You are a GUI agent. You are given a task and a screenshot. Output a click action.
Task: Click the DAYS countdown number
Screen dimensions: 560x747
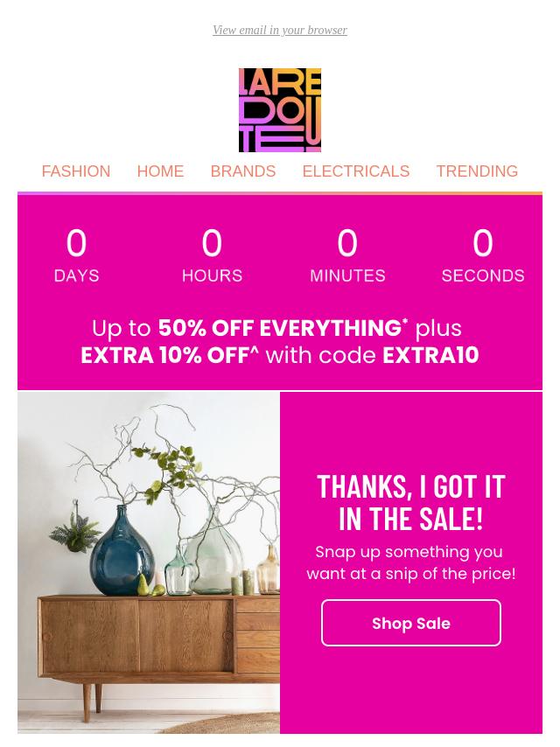coord(77,243)
